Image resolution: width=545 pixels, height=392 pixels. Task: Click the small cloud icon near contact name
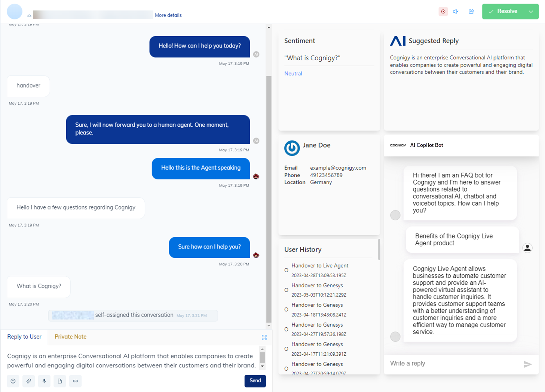pos(29,16)
